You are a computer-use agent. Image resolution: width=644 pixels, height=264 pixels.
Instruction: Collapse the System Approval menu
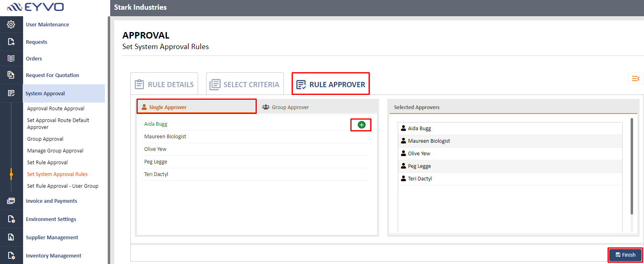64,93
